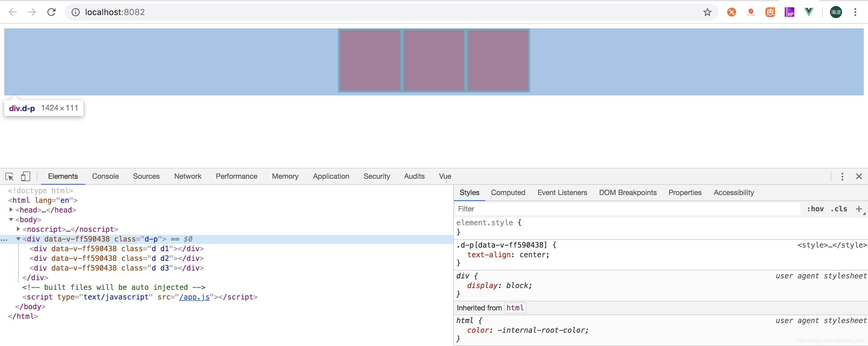Select the script element node
The height and width of the screenshot is (346, 868).
coord(140,297)
